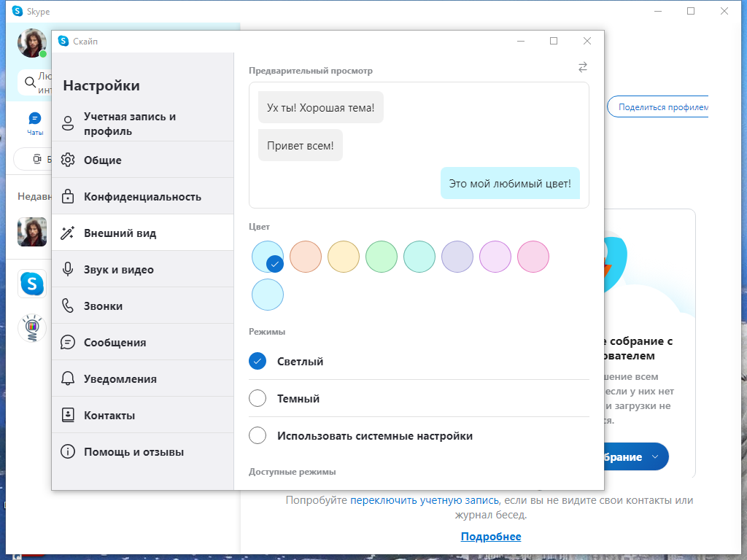Open the lightbulb bot chat avatar
The width and height of the screenshot is (747, 560).
[x=32, y=327]
